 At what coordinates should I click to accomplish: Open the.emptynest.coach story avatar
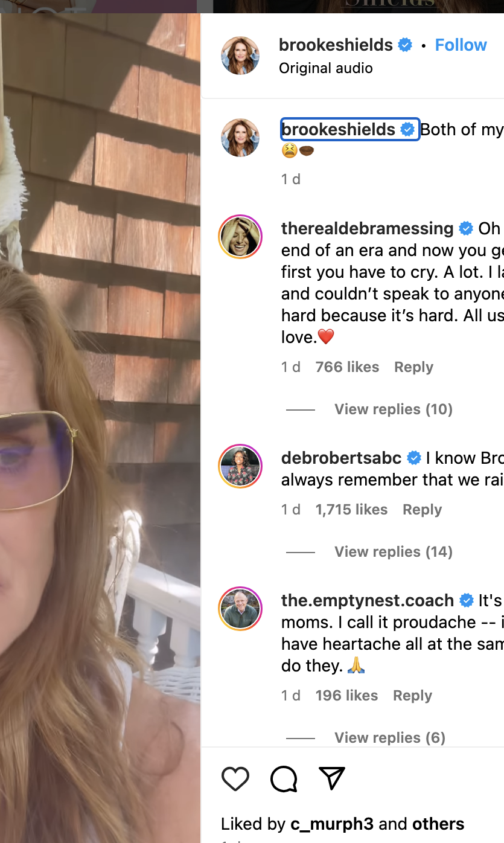click(240, 609)
